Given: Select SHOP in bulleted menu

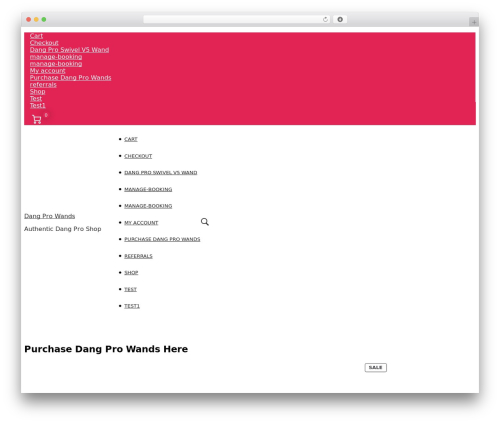Looking at the screenshot, I should 131,273.
